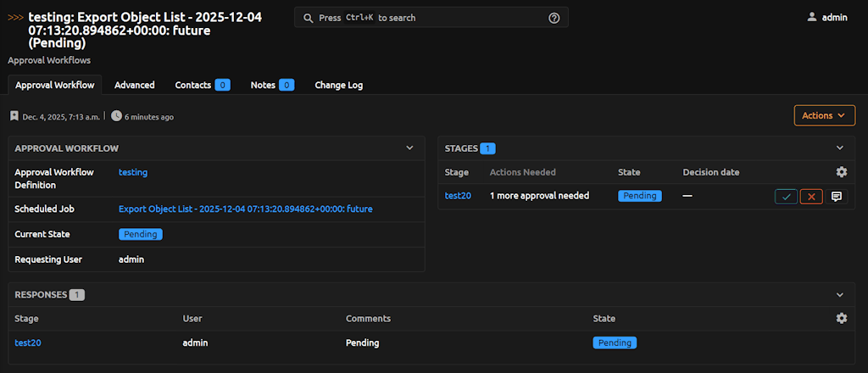Click the search help question mark icon
This screenshot has width=868, height=373.
[x=554, y=18]
